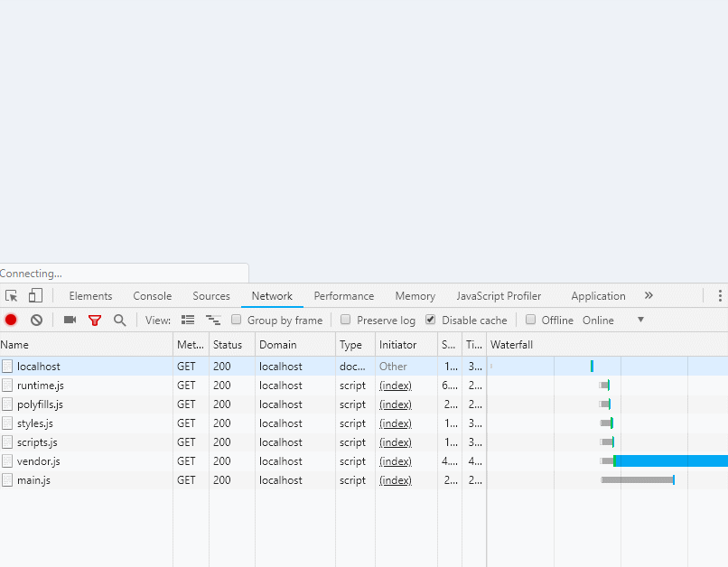The width and height of the screenshot is (728, 567).
Task: Switch to the Console panel
Action: pyautogui.click(x=152, y=295)
